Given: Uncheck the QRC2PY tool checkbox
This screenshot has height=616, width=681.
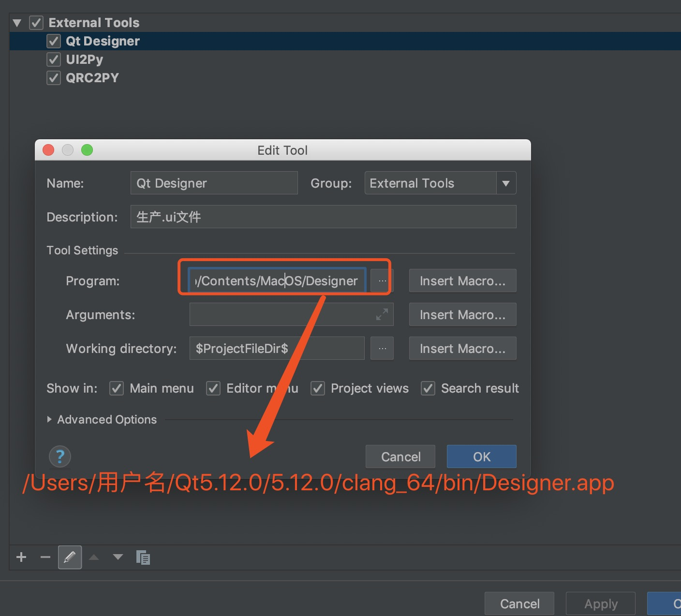Looking at the screenshot, I should click(x=54, y=78).
